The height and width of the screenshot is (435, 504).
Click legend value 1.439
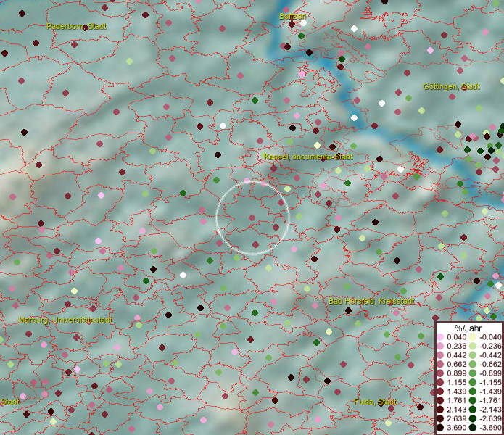click(x=456, y=391)
